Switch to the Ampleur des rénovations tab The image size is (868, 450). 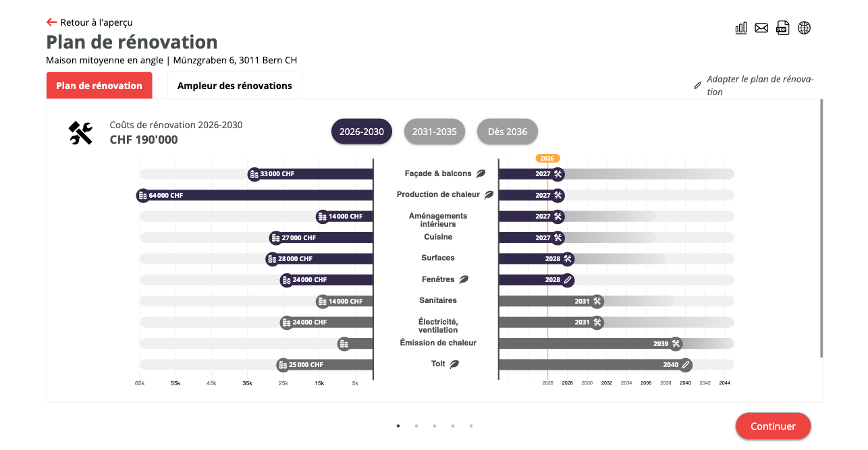pos(234,86)
